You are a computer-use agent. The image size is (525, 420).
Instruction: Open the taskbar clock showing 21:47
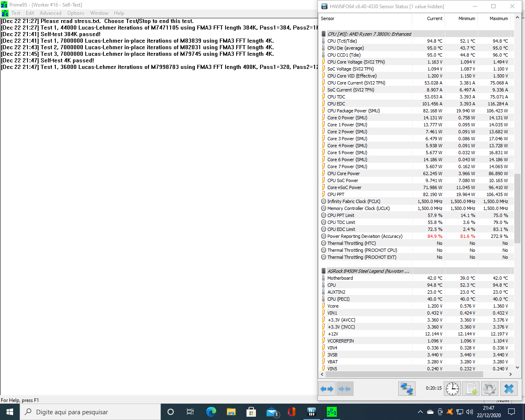[488, 412]
